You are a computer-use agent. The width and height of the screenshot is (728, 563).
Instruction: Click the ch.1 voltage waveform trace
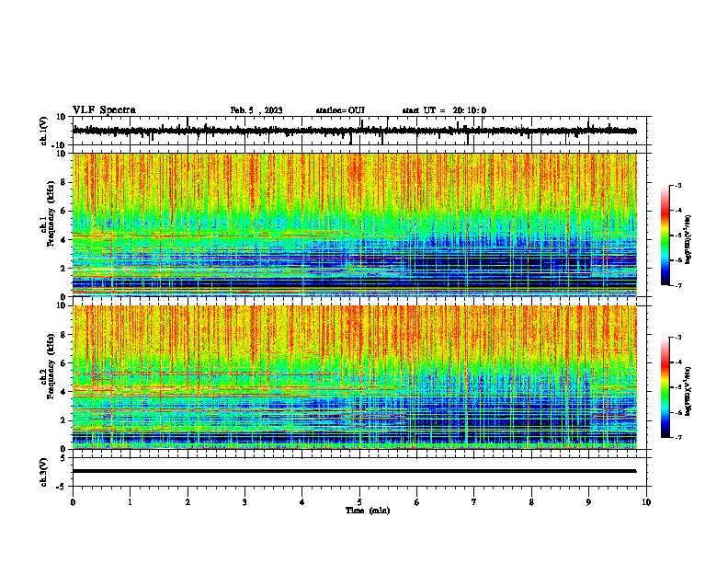coord(354,131)
